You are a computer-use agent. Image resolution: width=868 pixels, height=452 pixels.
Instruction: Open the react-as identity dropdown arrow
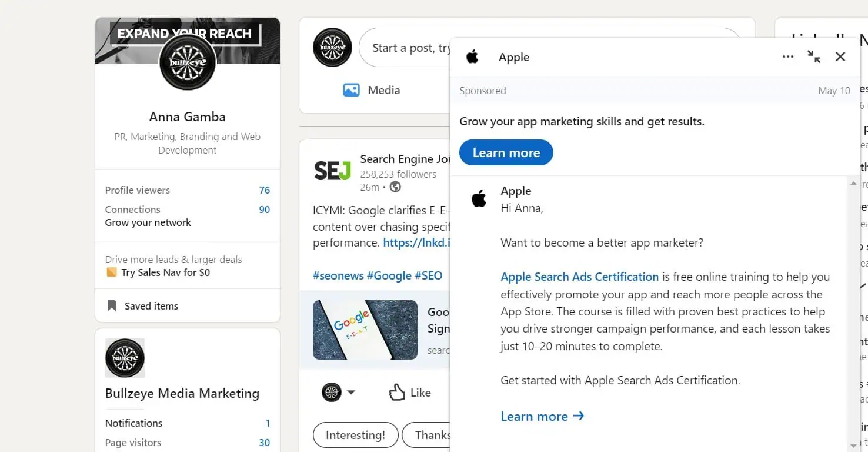click(351, 393)
